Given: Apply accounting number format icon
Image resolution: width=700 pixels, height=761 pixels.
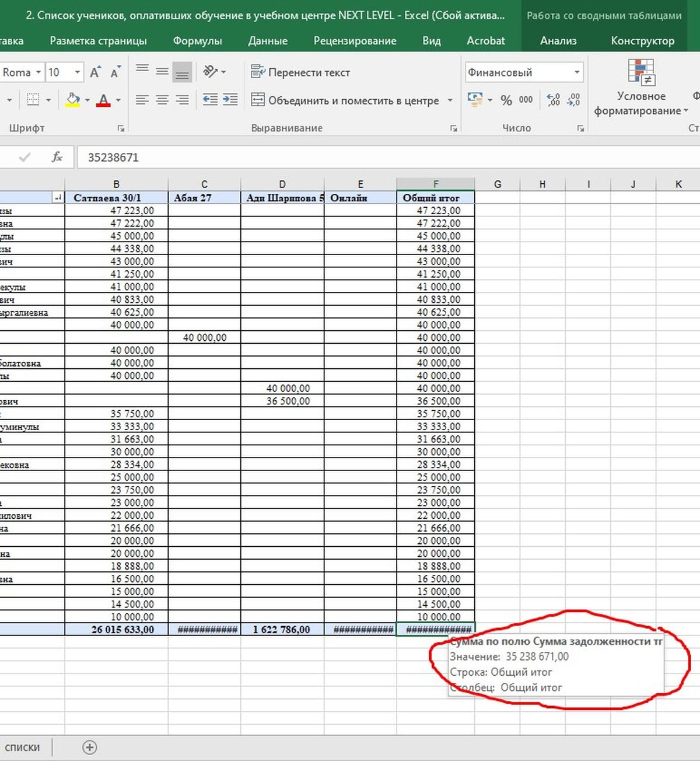Looking at the screenshot, I should 475,100.
